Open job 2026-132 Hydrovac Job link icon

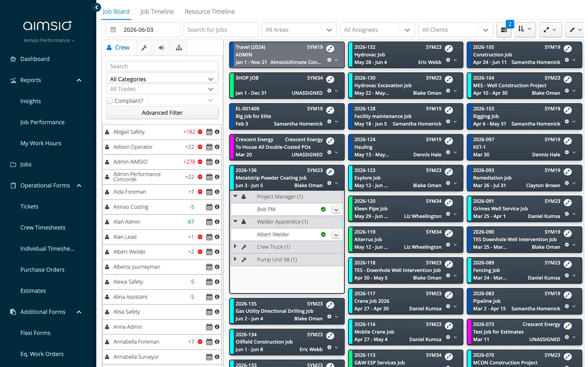449,49
